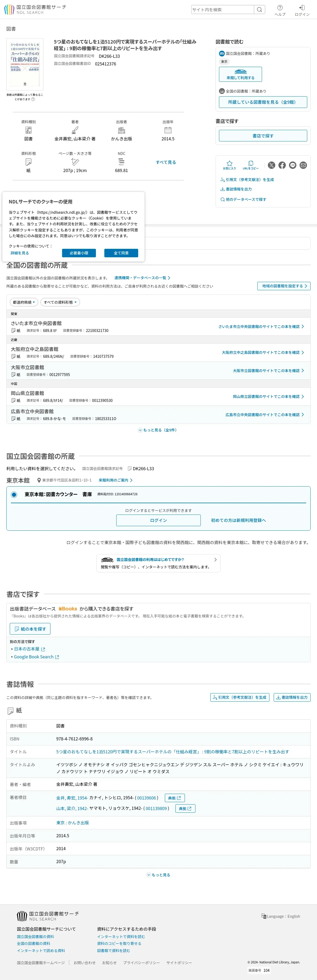This screenshot has width=317, height=980.
Task: Click 典拠 button for 山本梁介
Action: [x=185, y=808]
